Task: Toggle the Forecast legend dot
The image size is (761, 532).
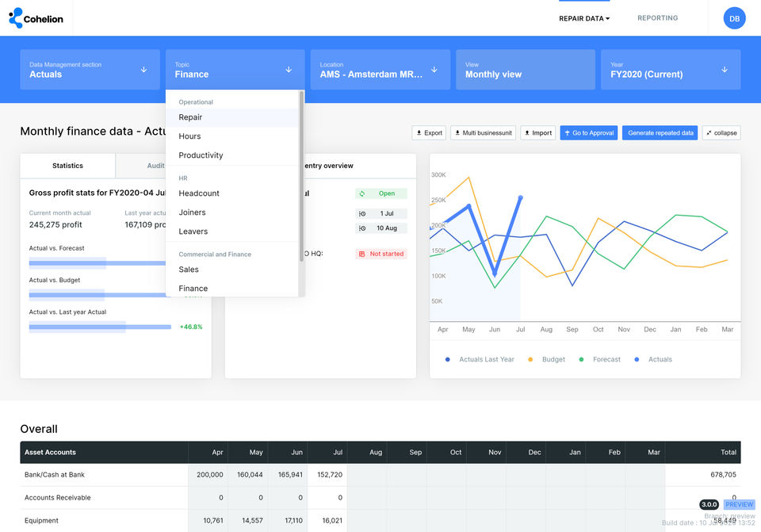Action: click(x=581, y=360)
